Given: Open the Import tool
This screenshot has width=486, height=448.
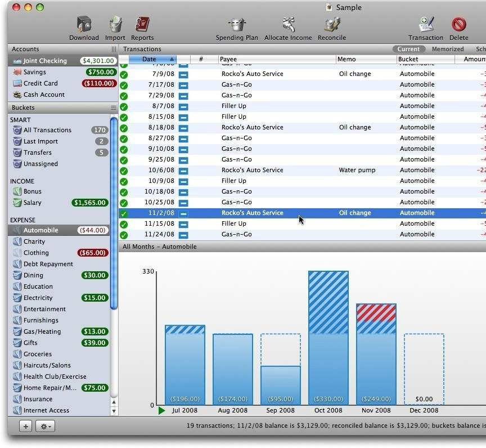Looking at the screenshot, I should tap(115, 25).
